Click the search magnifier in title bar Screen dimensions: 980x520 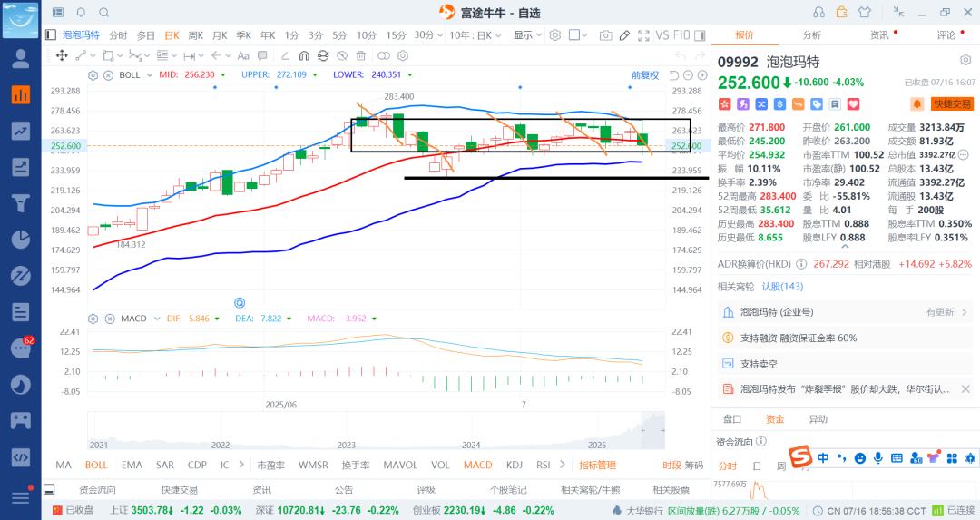104,13
